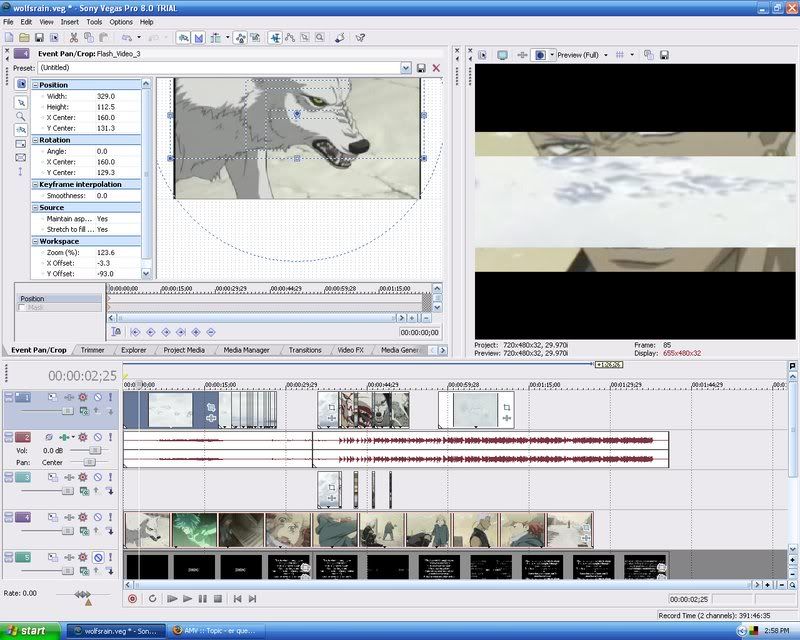
Task: Toggle Pan/Crop Enable Snapping icon
Action: click(21, 130)
